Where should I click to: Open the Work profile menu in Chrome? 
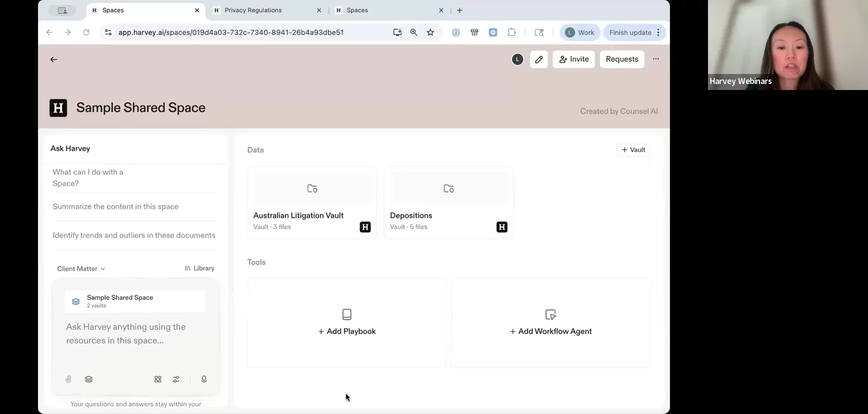[x=580, y=32]
